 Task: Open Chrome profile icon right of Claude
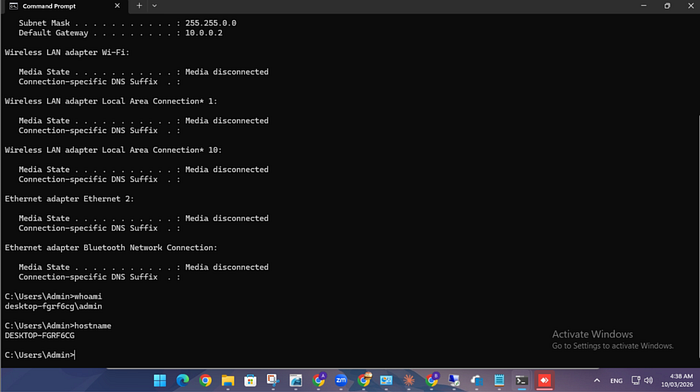[432, 380]
